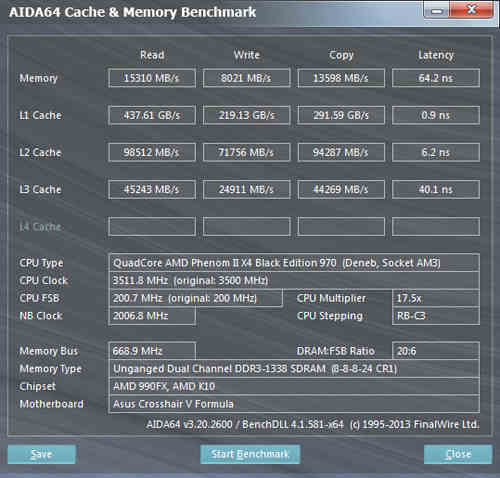Minimize the AIDA64 benchmark window
500x478 pixels.
coord(437,10)
